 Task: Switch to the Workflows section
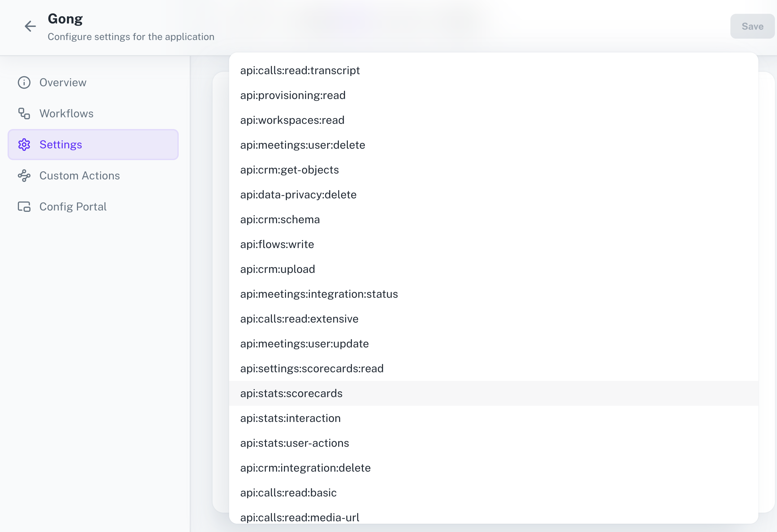tap(66, 114)
